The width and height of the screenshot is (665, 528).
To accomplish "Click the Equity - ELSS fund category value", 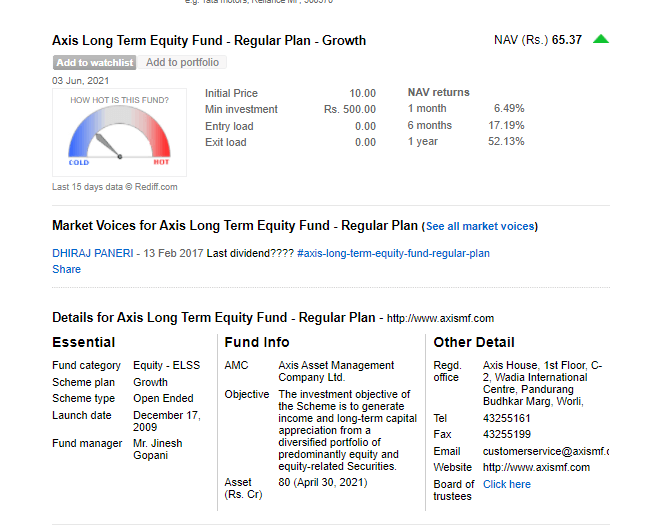I will pos(166,366).
